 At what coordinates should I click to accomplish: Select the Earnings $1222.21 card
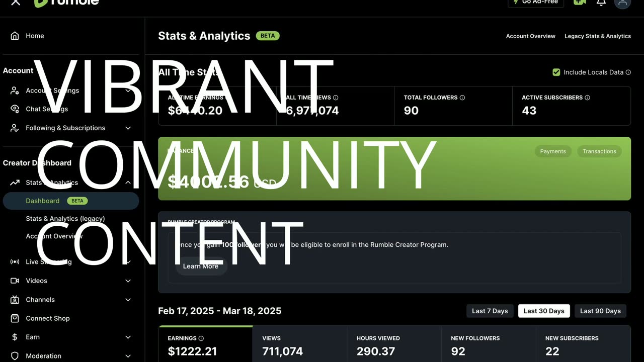pos(205,344)
